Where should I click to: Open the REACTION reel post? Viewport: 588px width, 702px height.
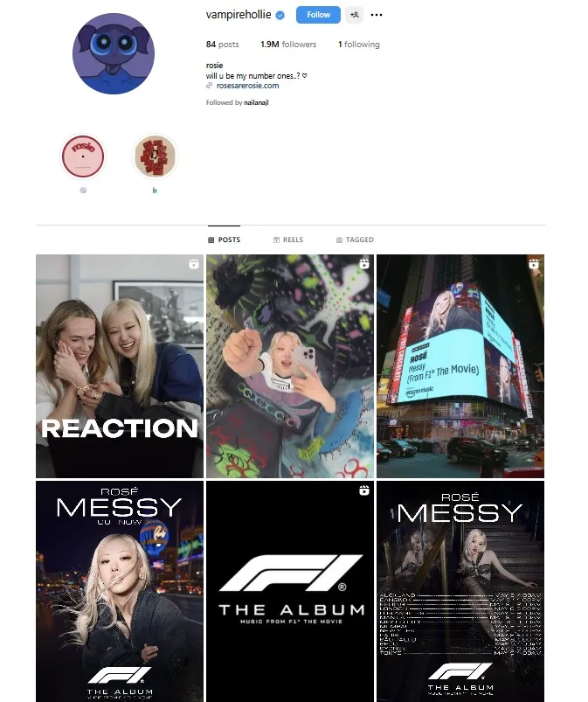[x=120, y=366]
